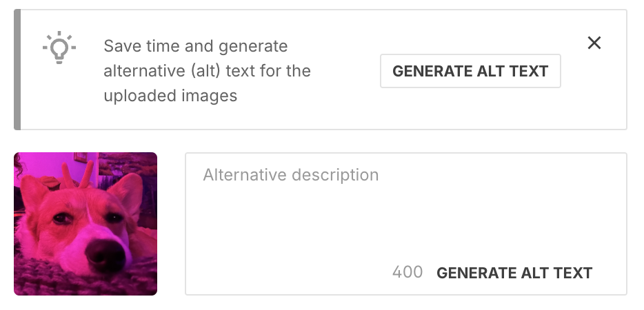The image size is (644, 310).
Task: Open the uploaded dog photo preview
Action: 85,224
